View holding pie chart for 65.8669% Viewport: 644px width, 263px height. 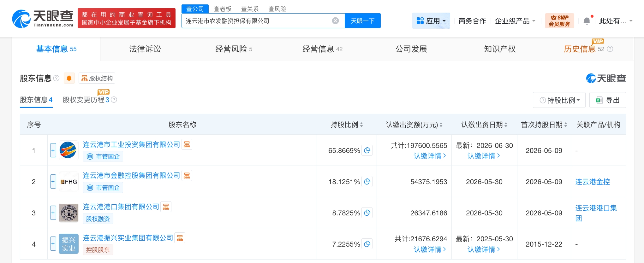367,150
